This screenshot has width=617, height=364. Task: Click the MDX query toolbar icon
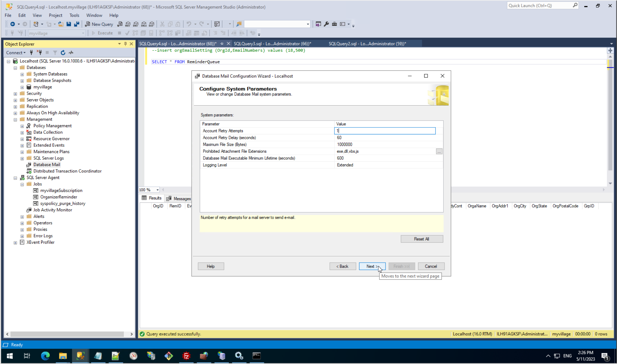pyautogui.click(x=128, y=24)
